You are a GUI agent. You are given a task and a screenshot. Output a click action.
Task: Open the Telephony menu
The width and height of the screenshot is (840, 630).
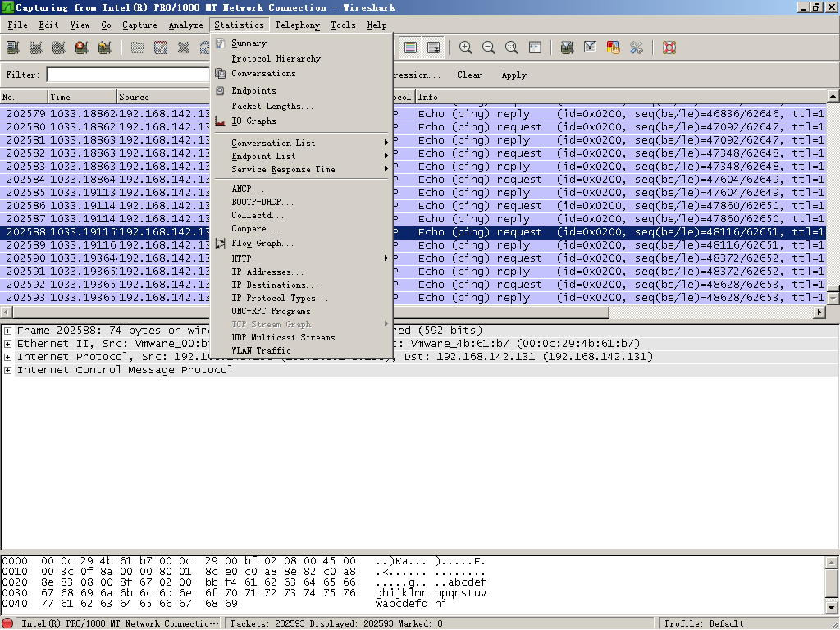(297, 25)
